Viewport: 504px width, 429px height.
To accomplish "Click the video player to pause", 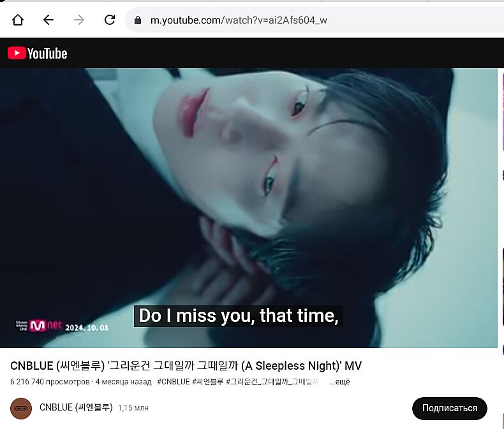I will pyautogui.click(x=248, y=208).
